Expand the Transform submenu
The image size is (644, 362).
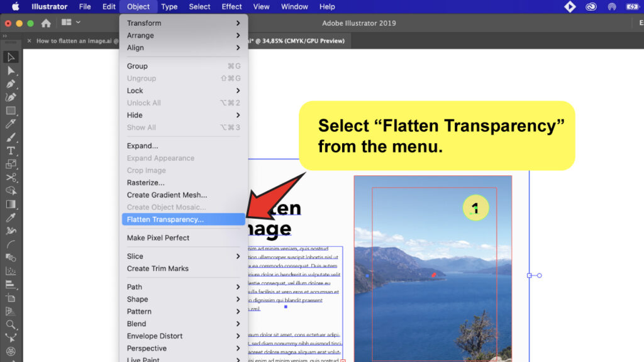coord(145,23)
